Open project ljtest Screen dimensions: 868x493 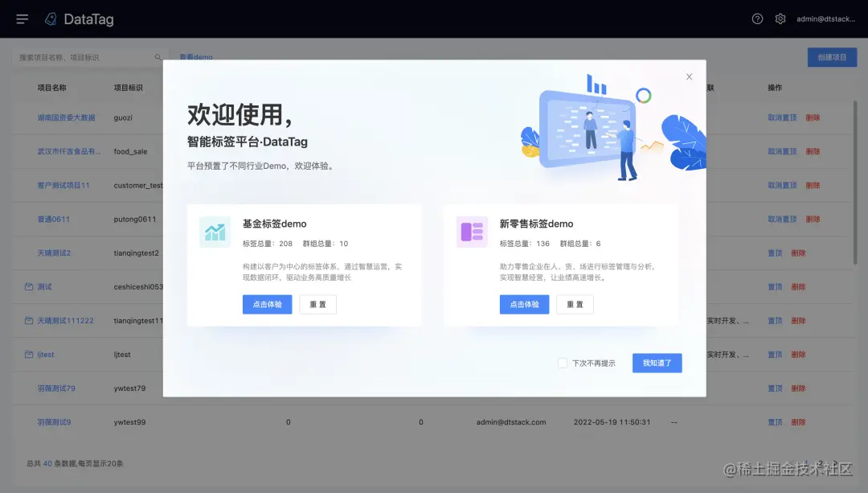click(45, 355)
